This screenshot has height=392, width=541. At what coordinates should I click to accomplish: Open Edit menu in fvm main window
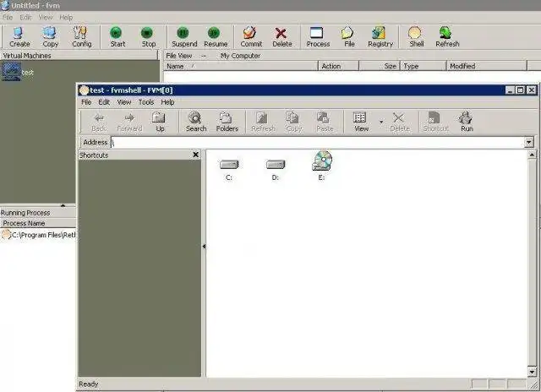pos(25,17)
